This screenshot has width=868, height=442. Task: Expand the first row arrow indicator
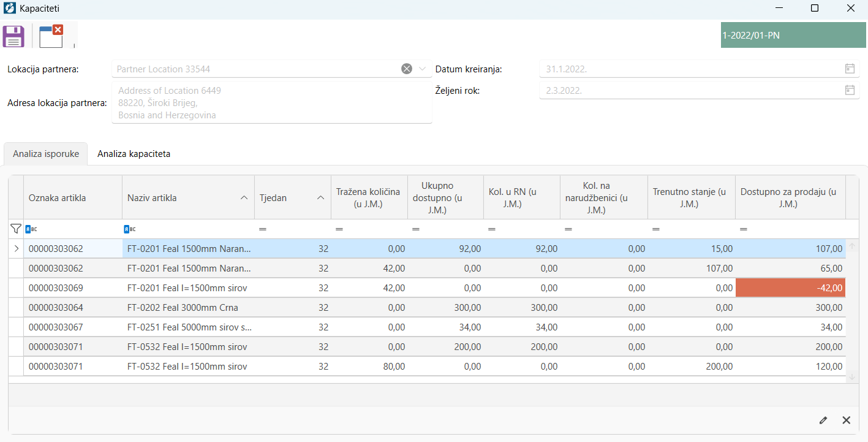click(x=16, y=249)
